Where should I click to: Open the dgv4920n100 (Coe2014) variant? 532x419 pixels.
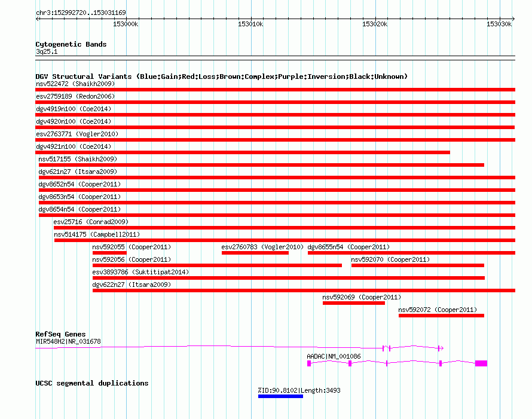pyautogui.click(x=74, y=121)
